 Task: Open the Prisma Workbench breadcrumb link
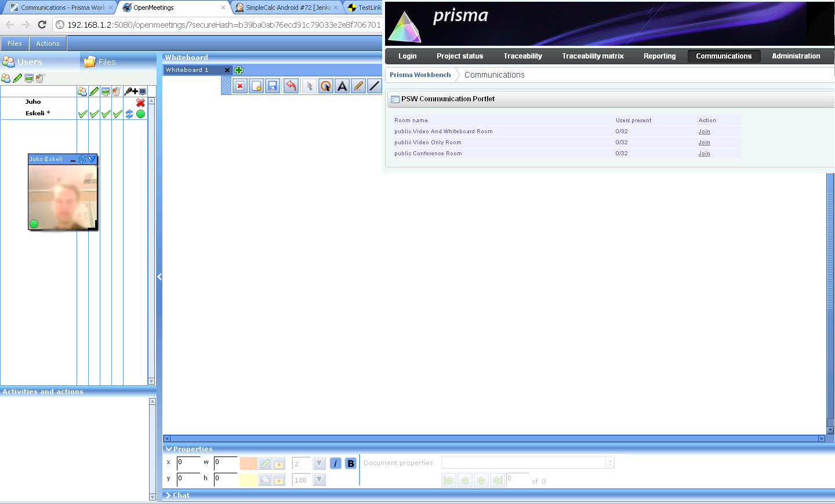coord(420,75)
